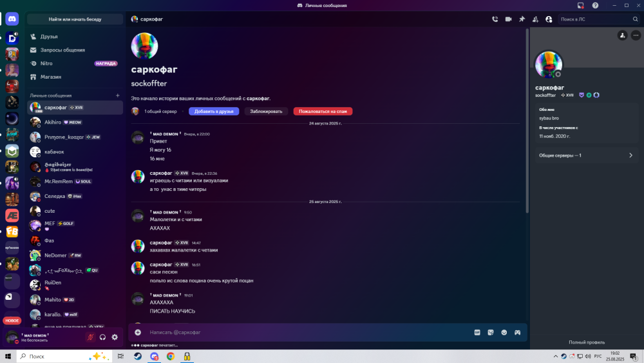Viewport: 644px width, 363px height.
Task: Start a voice call with саркофаг
Action: point(495,19)
